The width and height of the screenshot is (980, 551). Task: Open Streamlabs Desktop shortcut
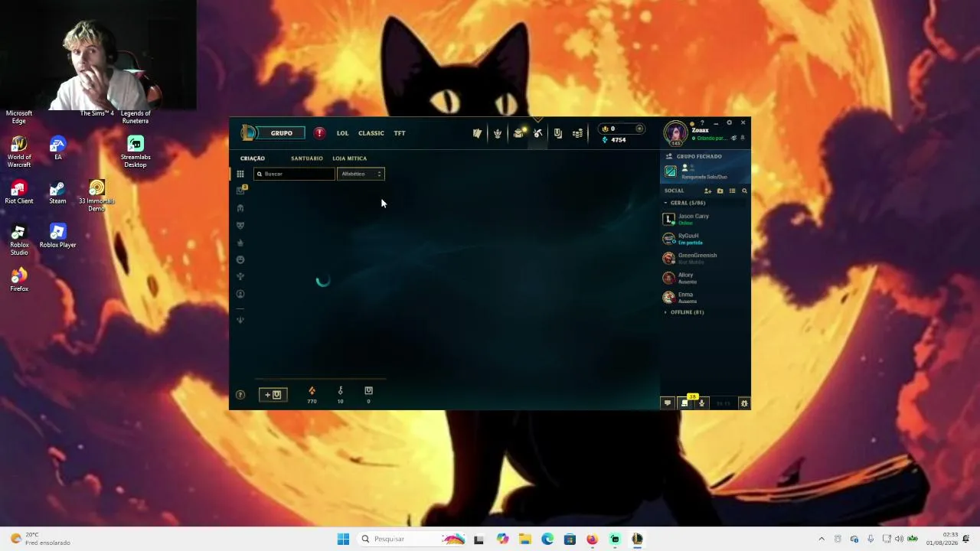(136, 152)
